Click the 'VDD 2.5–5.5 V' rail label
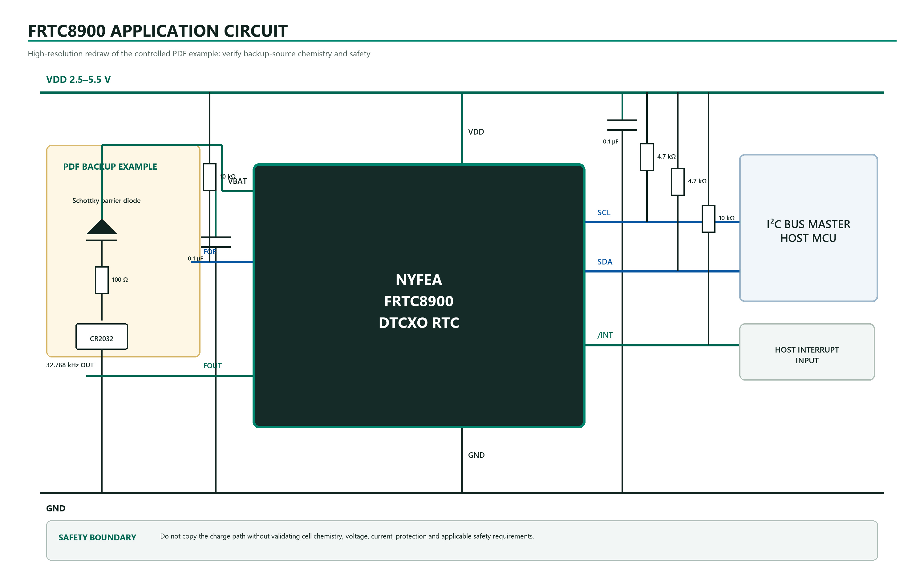The image size is (924, 585). 78,79
